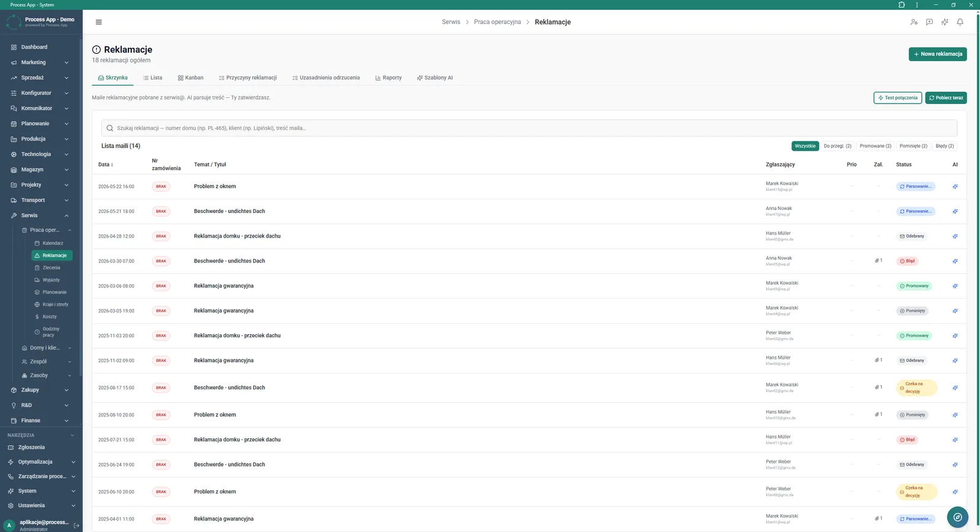Expand the Zespół submenu
Viewport: 980px width, 532px height.
coord(47,362)
